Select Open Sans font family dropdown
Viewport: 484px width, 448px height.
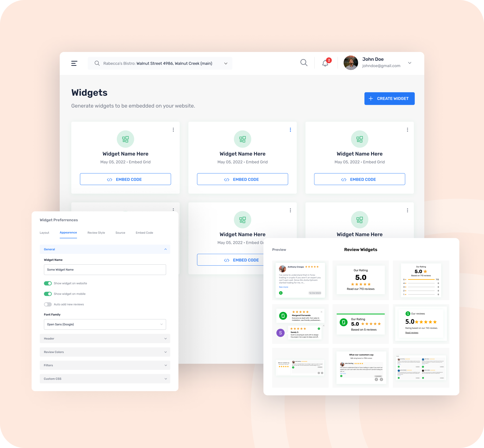point(105,324)
